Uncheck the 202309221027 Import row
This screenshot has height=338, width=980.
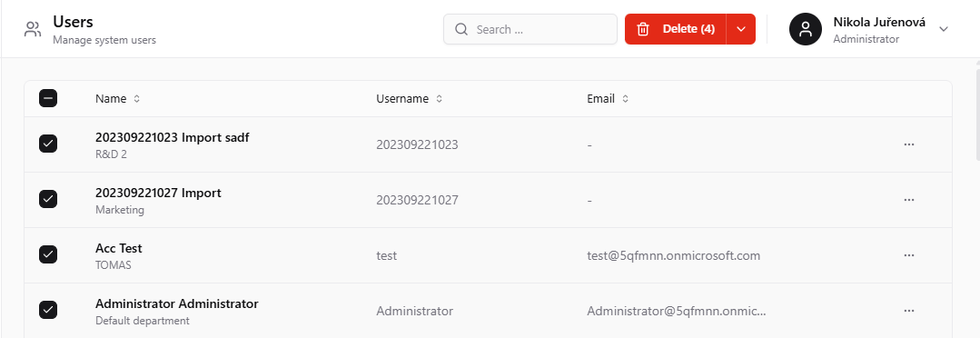[48, 199]
